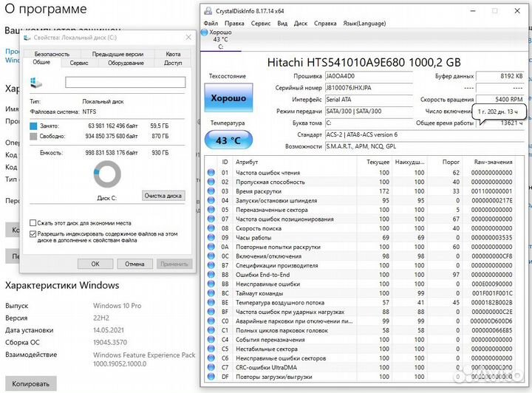Click the disk usage donut chart
Viewport: 532px width, 393px height.
click(107, 174)
